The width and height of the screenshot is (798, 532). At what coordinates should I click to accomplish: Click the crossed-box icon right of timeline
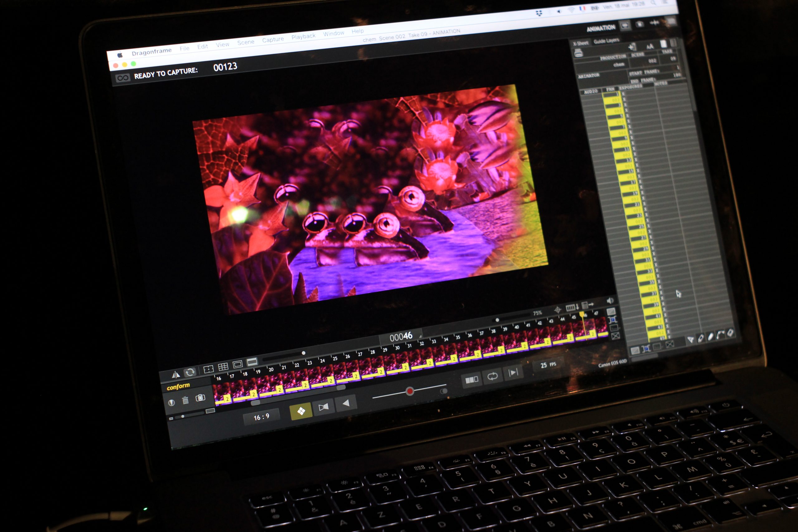point(616,336)
